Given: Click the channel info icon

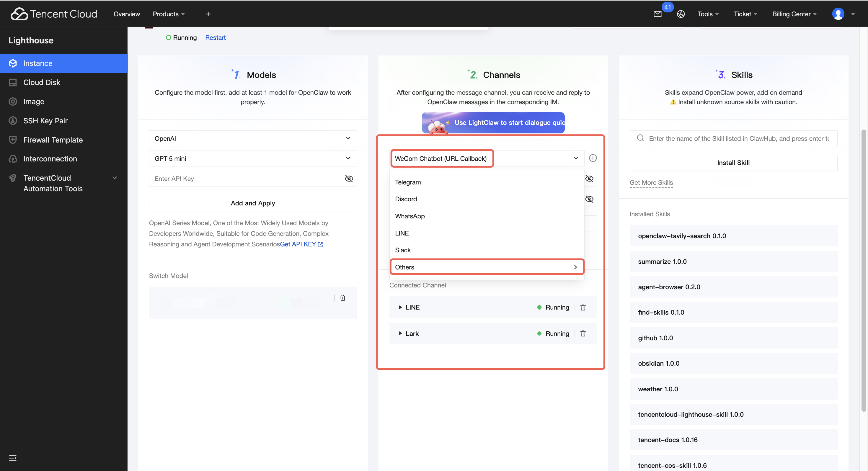Looking at the screenshot, I should coord(593,158).
